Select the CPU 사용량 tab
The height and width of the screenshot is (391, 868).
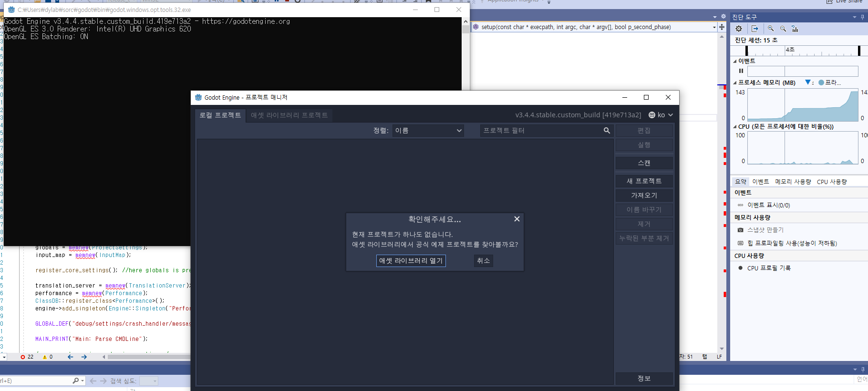point(832,182)
